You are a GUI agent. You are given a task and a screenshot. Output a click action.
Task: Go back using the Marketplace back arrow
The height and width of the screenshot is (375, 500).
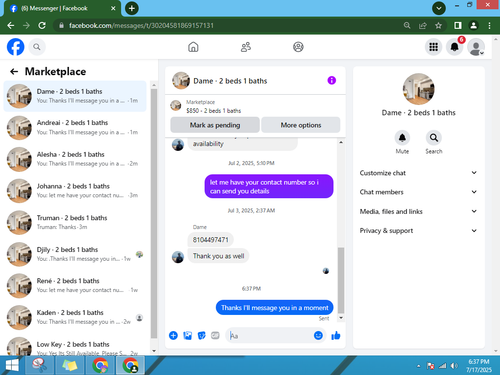14,71
